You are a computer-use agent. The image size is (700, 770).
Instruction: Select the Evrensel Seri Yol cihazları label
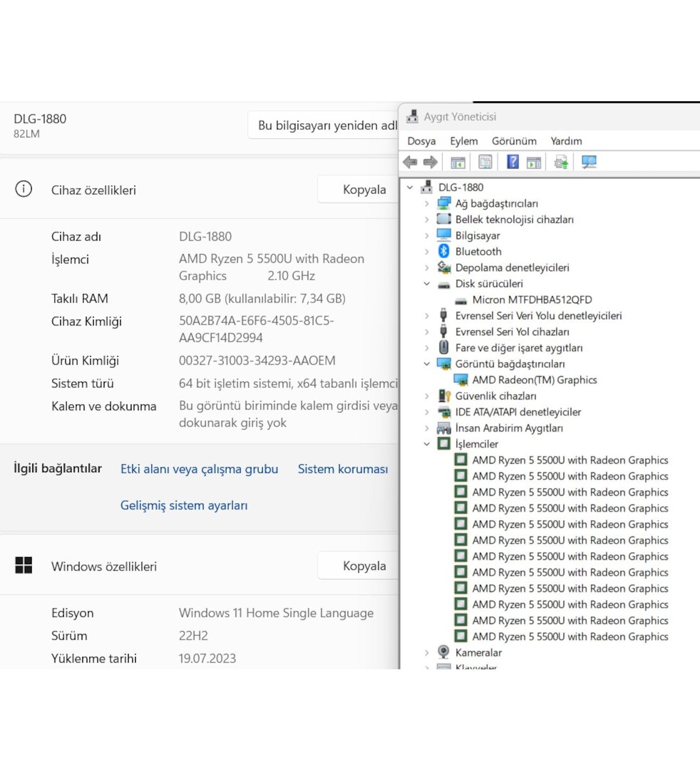tap(512, 332)
